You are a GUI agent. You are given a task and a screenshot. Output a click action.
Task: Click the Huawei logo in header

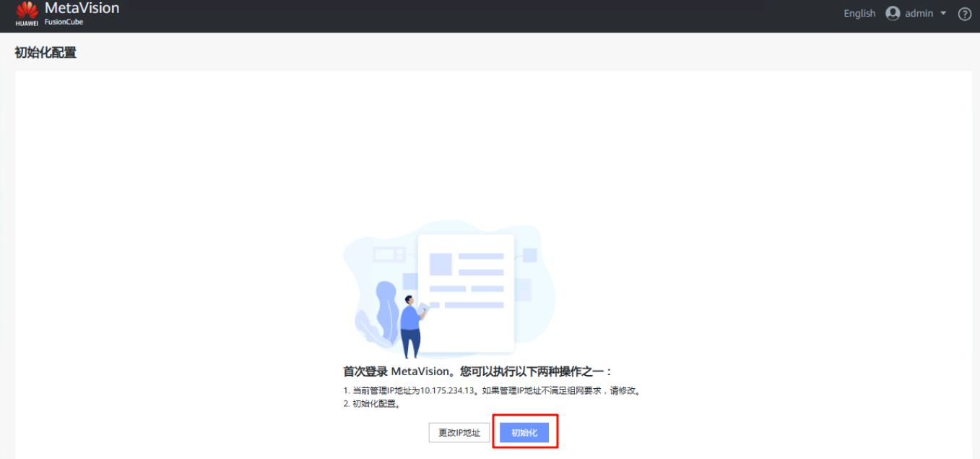[x=27, y=13]
